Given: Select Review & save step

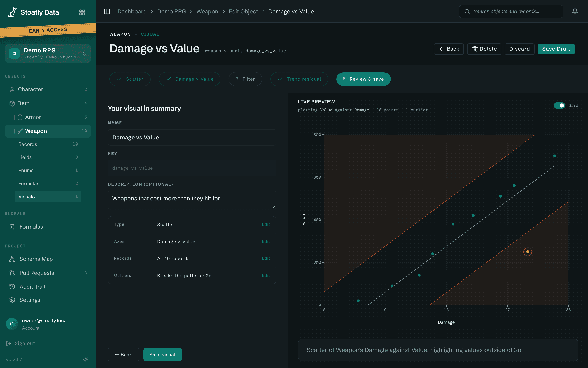Looking at the screenshot, I should (x=363, y=79).
